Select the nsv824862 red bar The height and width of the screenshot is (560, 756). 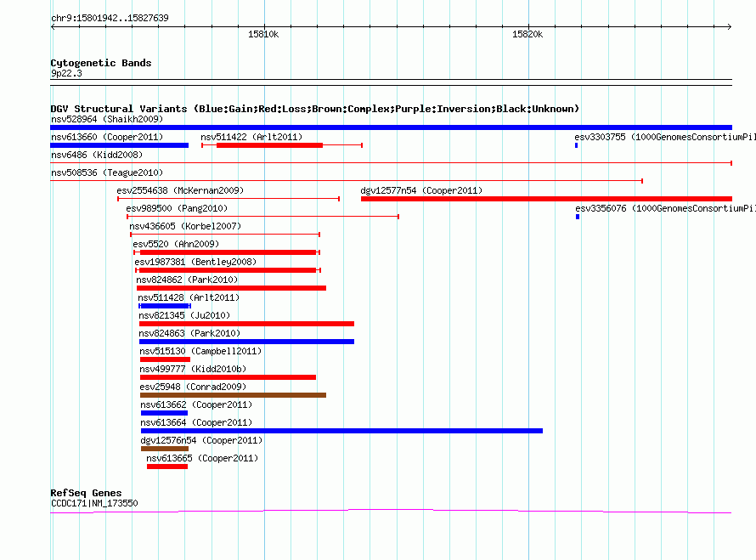231,288
